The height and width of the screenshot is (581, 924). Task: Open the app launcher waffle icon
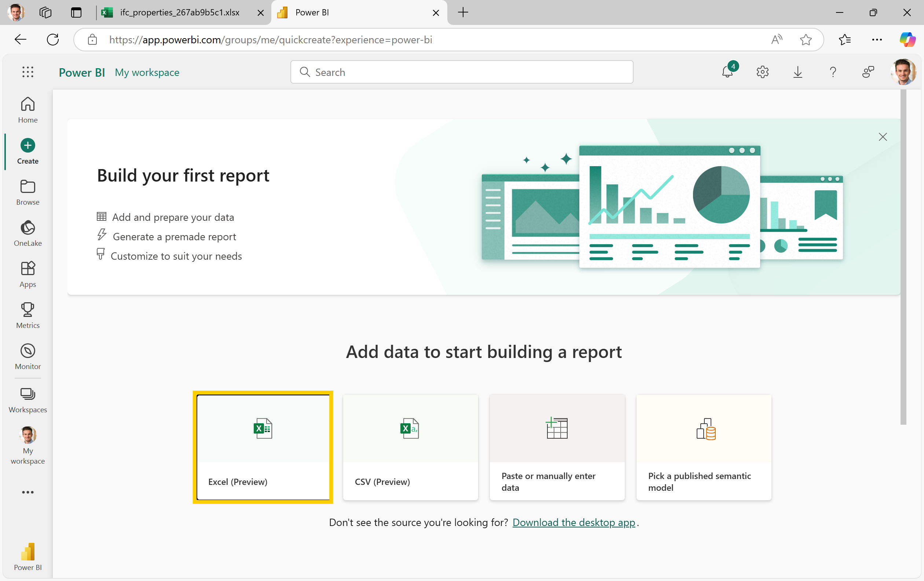pos(27,72)
